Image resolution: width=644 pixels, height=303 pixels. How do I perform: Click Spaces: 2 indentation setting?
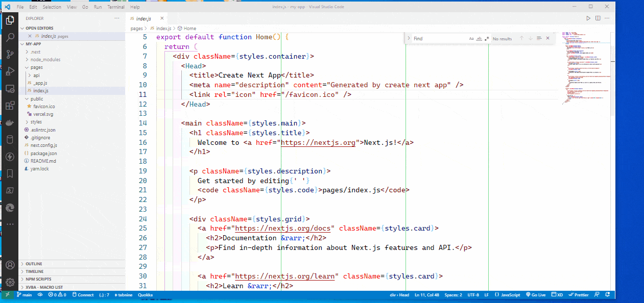[x=453, y=295]
